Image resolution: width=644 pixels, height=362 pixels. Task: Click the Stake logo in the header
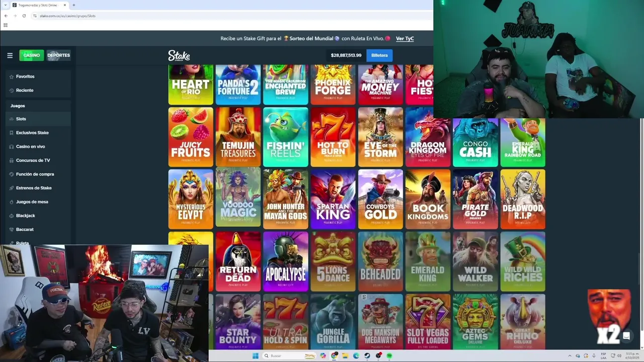click(x=179, y=55)
